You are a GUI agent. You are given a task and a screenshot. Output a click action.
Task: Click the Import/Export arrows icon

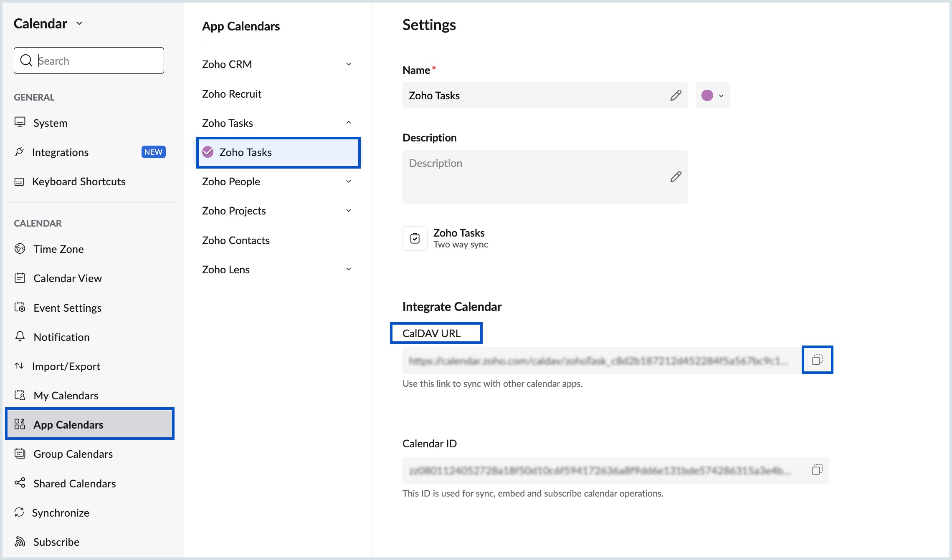(19, 366)
